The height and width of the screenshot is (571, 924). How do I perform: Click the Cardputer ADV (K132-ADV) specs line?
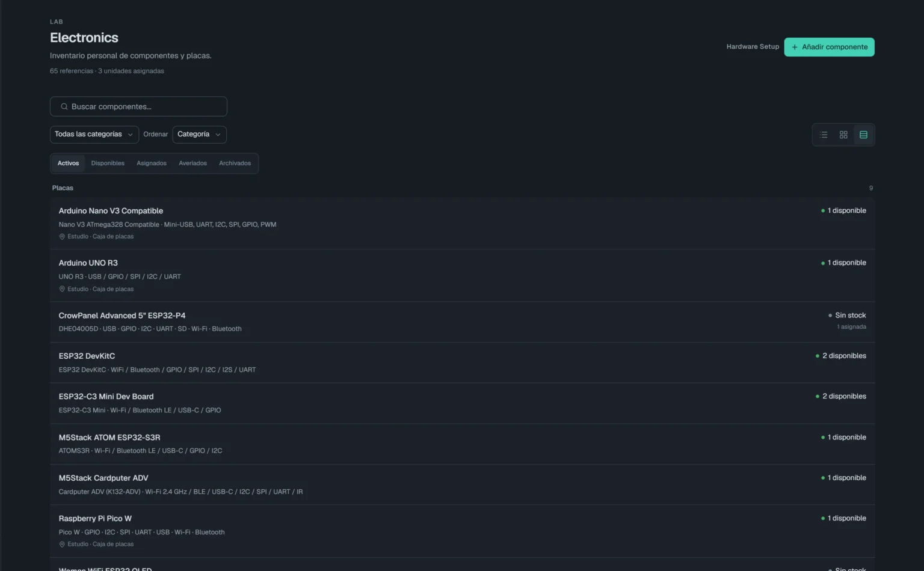click(181, 492)
